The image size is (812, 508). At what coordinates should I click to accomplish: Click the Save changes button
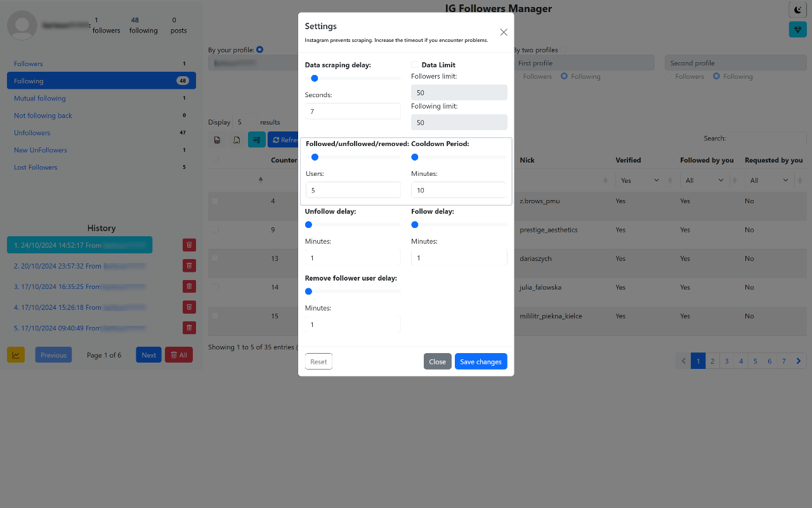[481, 361]
